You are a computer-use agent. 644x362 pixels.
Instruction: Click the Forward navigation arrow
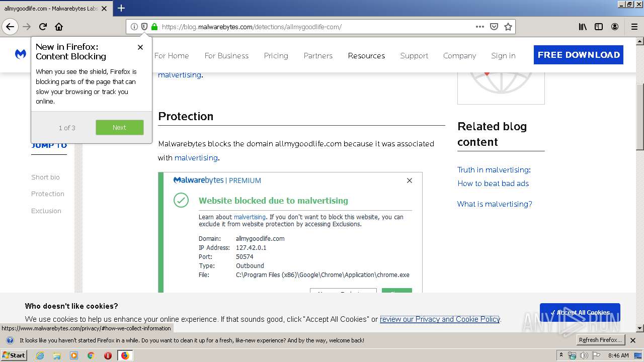(x=27, y=27)
